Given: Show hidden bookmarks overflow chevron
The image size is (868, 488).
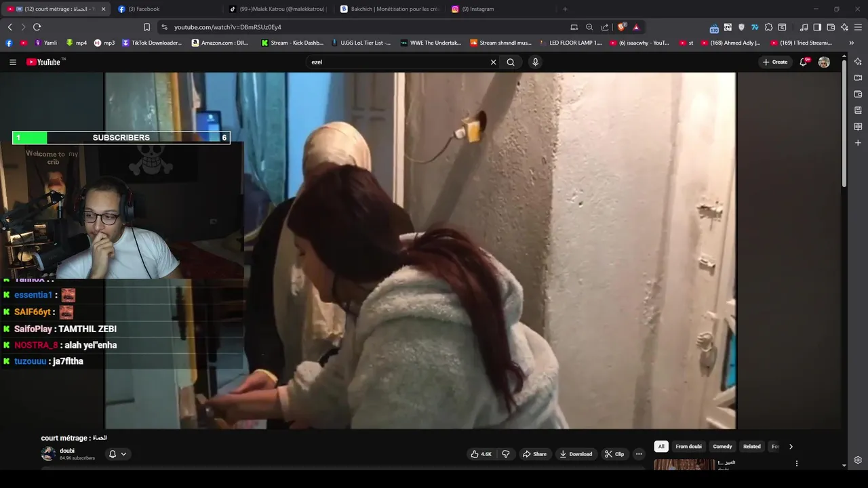Looking at the screenshot, I should point(852,43).
